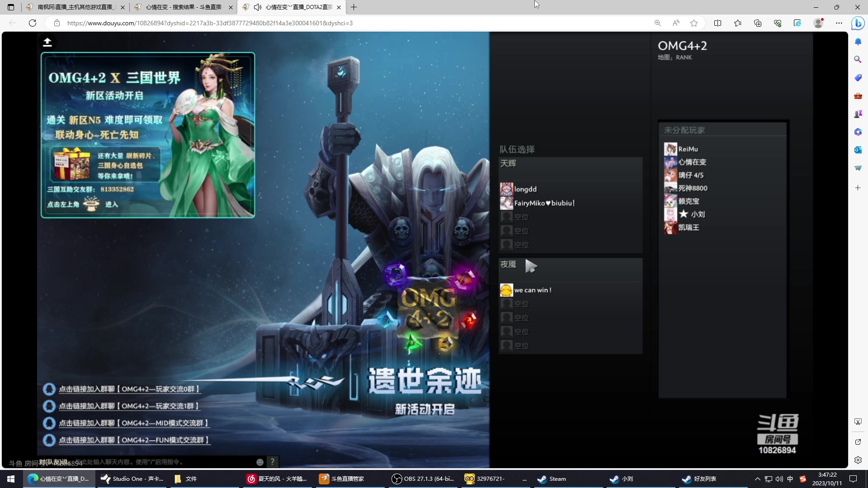Open OBS 27.1.3 in taskbar

coord(423,479)
